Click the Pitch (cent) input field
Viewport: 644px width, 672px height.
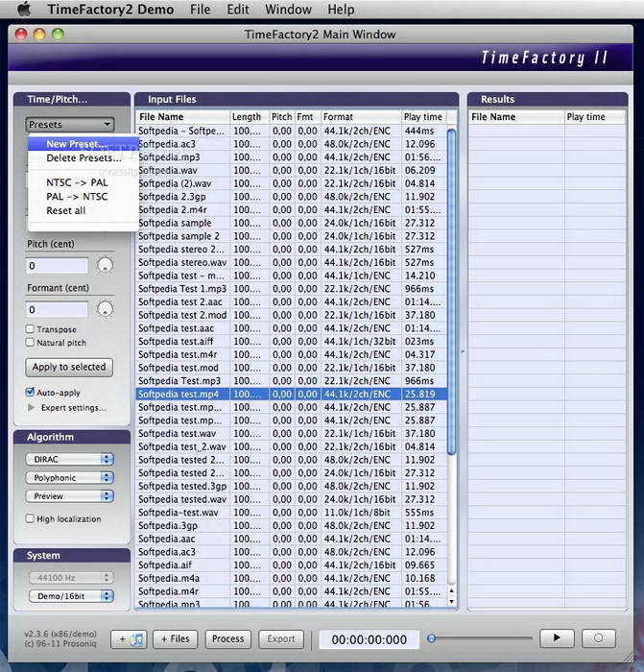pyautogui.click(x=57, y=266)
